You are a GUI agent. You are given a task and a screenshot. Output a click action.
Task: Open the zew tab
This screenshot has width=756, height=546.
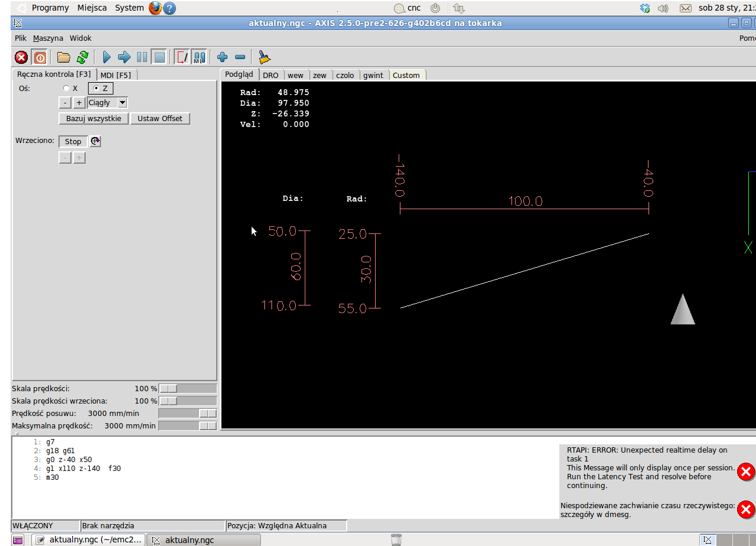point(320,75)
